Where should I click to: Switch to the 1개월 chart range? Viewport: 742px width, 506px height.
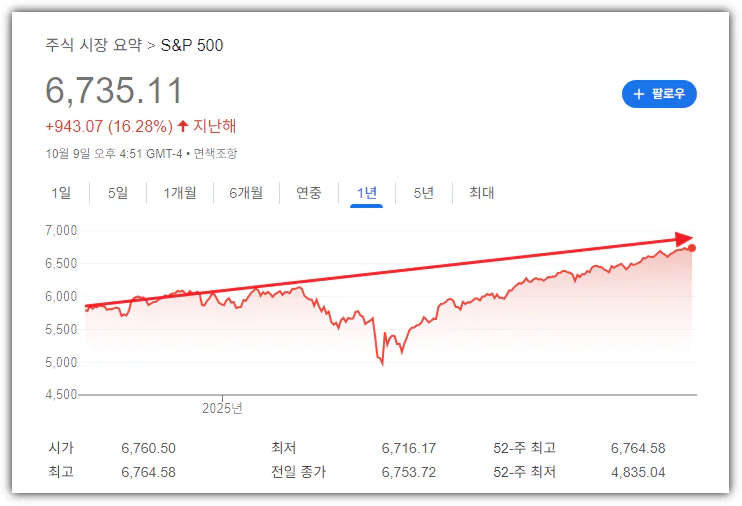pyautogui.click(x=180, y=193)
